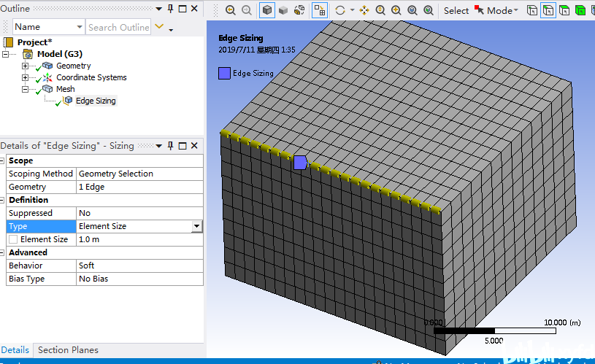Collapse the Model (G3) tree node
Image resolution: width=595 pixels, height=364 pixels.
click(5, 54)
